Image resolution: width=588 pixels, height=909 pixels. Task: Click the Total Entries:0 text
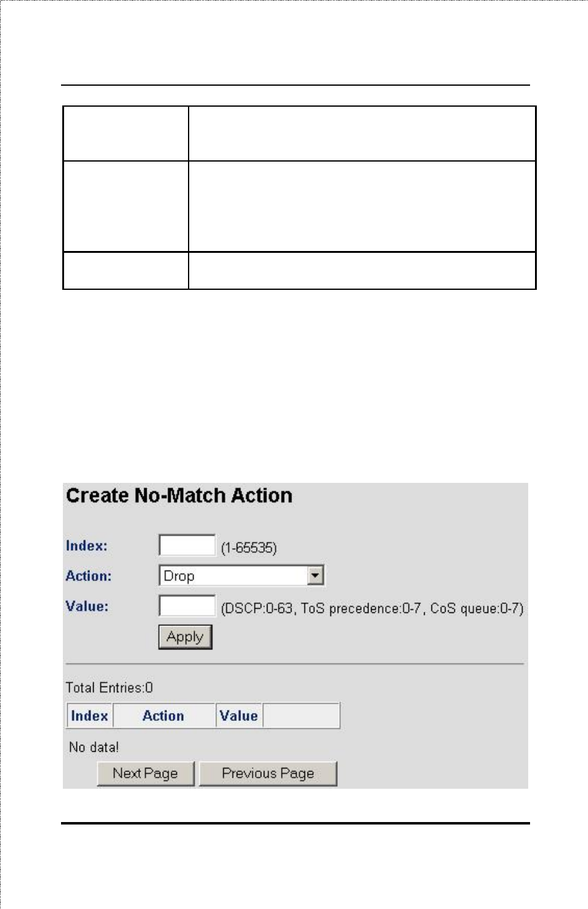(110, 688)
